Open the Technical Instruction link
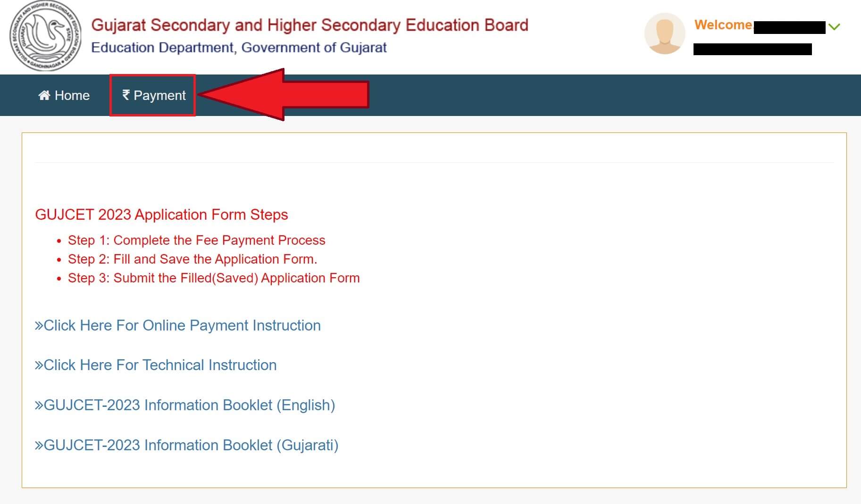The height and width of the screenshot is (504, 861). 156,365
